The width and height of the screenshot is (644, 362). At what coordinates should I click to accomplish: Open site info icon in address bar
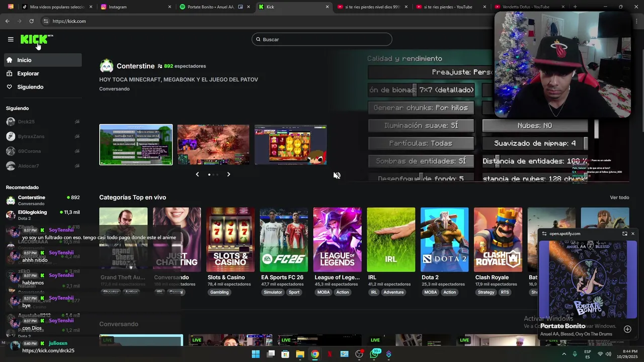point(46,21)
